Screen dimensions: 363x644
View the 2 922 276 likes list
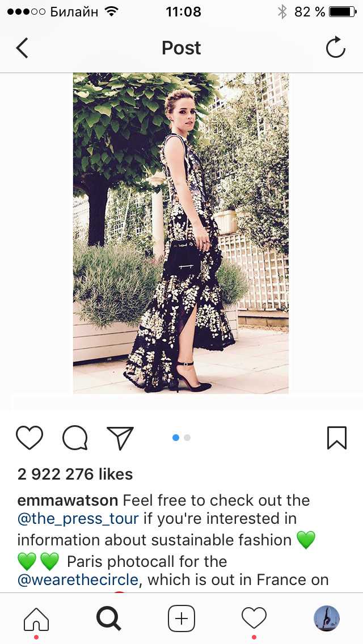(x=75, y=474)
